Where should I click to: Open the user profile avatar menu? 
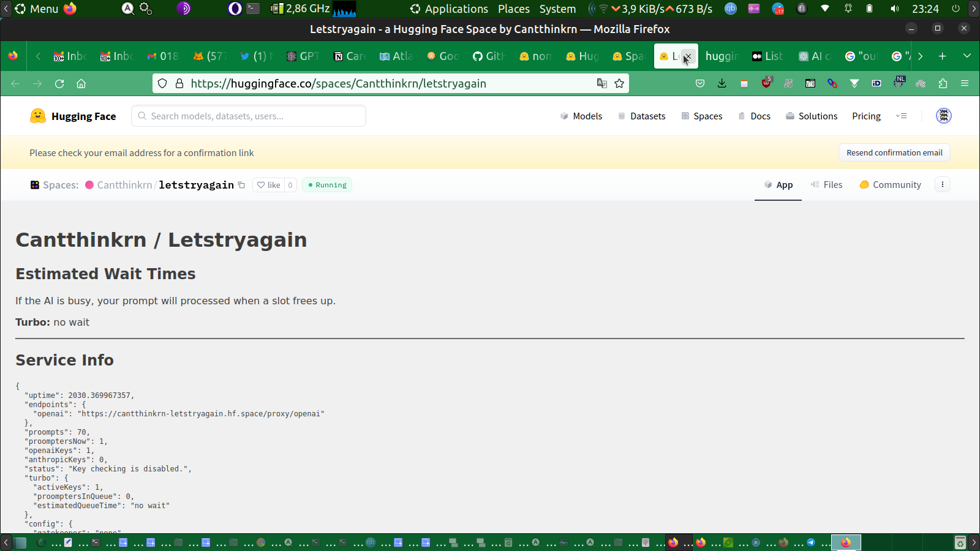pos(943,116)
